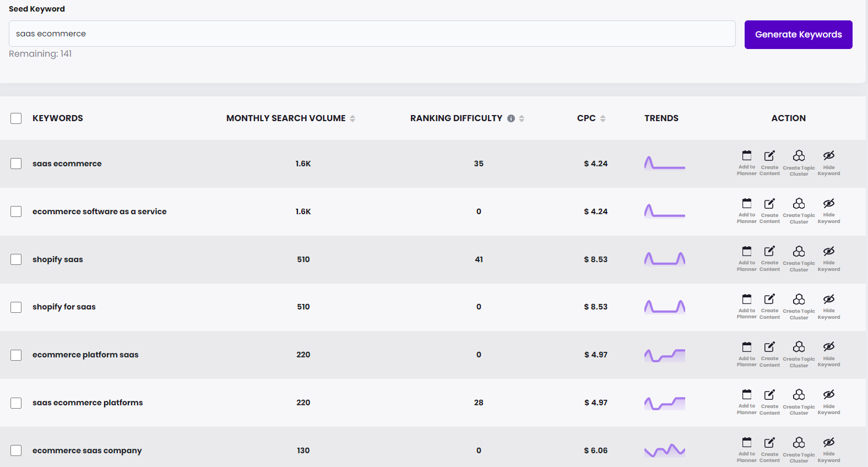Click the KEYWORDS column header
This screenshot has width=868, height=467.
pyautogui.click(x=58, y=118)
